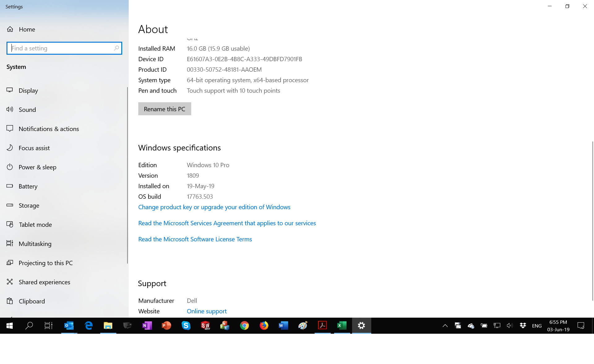Click the volume speaker tray icon
This screenshot has height=364, width=594.
[x=510, y=326]
